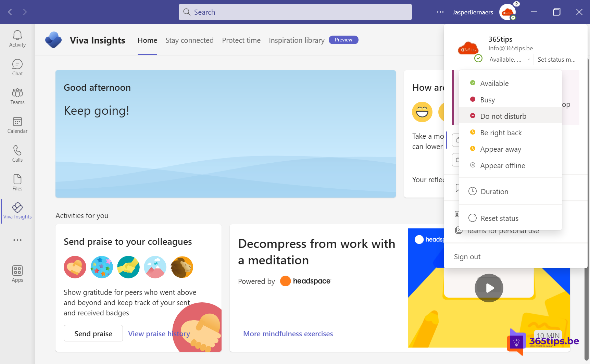Click the profile avatar in title bar
This screenshot has height=364, width=590.
coord(508,12)
